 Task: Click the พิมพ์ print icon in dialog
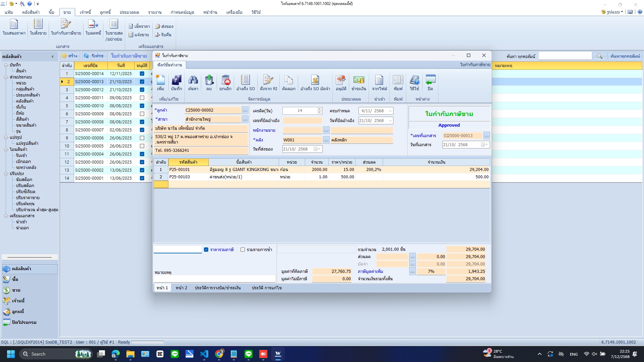pos(398,82)
